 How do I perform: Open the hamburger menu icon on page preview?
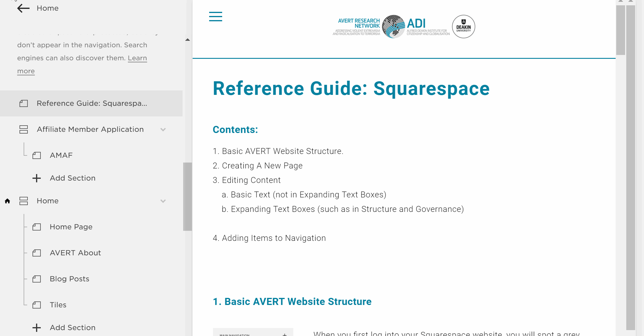pos(215,17)
